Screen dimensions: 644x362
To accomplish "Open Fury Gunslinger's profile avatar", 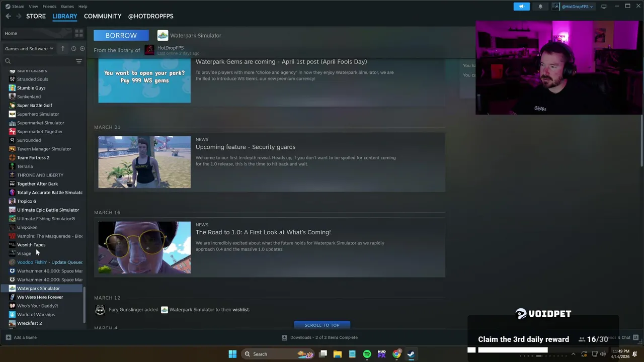I will [x=100, y=310].
